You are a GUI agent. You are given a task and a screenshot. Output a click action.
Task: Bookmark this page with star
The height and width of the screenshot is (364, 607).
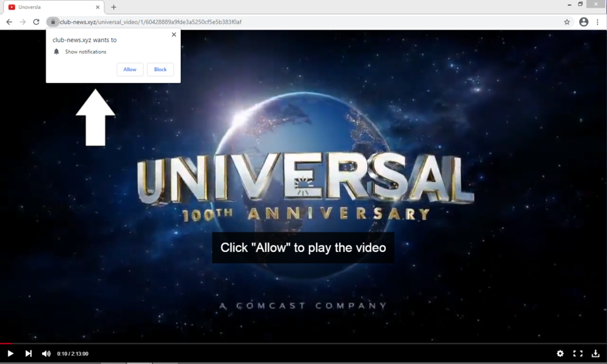(x=567, y=22)
